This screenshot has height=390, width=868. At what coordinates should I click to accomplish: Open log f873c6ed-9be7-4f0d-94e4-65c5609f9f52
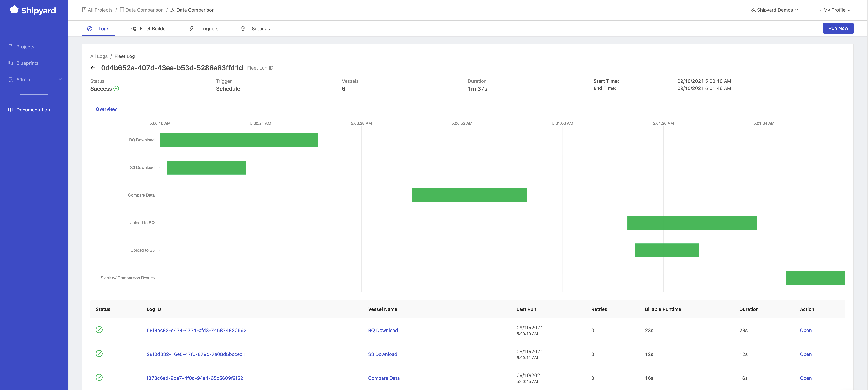point(195,378)
